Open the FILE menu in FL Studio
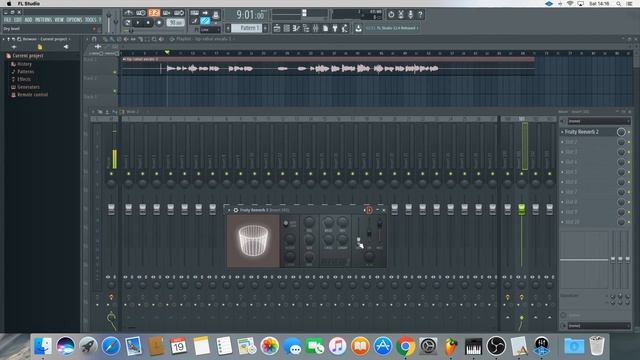640x360 pixels. 7,20
